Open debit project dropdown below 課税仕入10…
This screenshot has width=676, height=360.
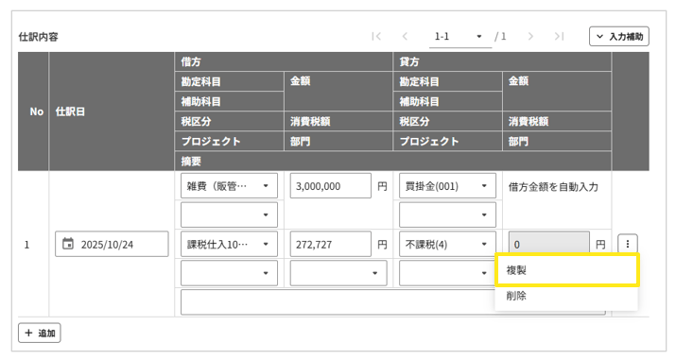(229, 273)
